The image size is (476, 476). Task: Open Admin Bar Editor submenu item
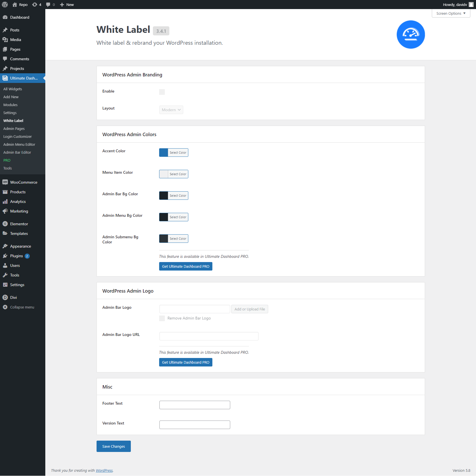click(x=17, y=152)
